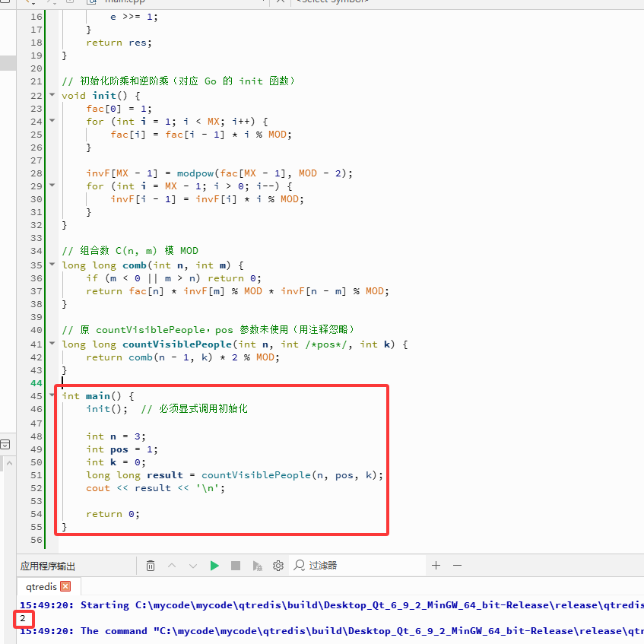The height and width of the screenshot is (644, 644).
Task: Click line number 16 in the gutter
Action: [36, 17]
